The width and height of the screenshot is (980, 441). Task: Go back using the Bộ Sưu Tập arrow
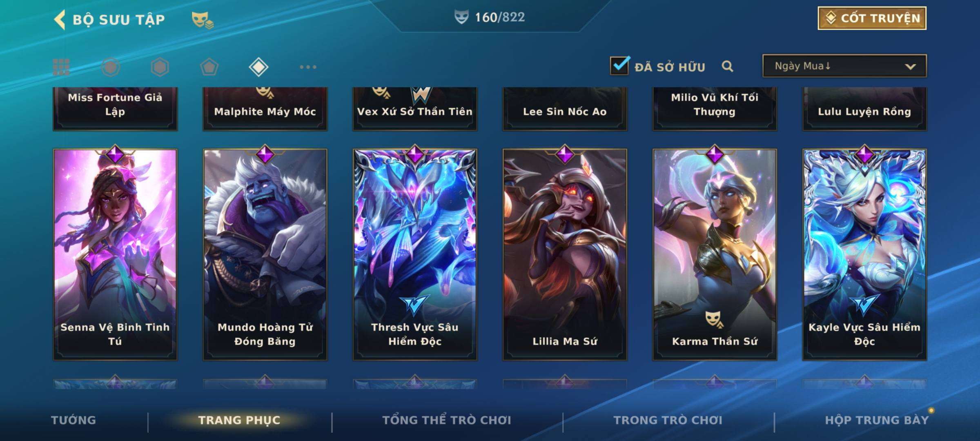[x=60, y=20]
